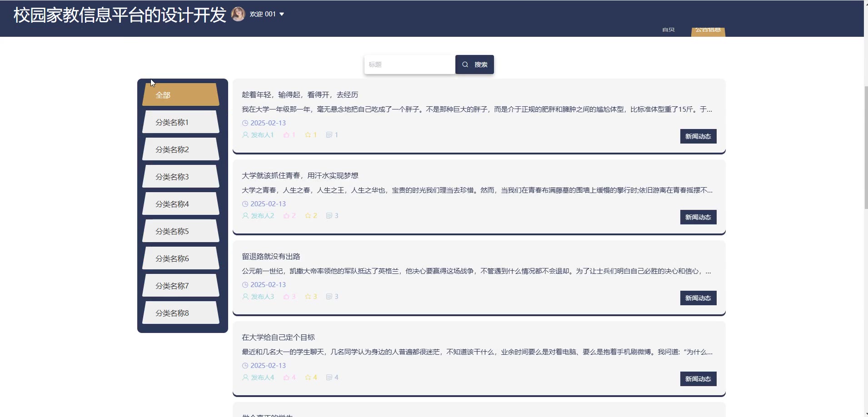
Task: Choose the 分类名称4 category
Action: point(181,204)
